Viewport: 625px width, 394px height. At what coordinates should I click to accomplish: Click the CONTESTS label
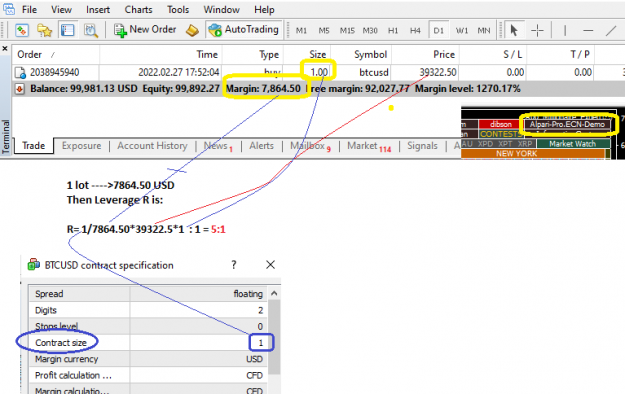[x=500, y=134]
